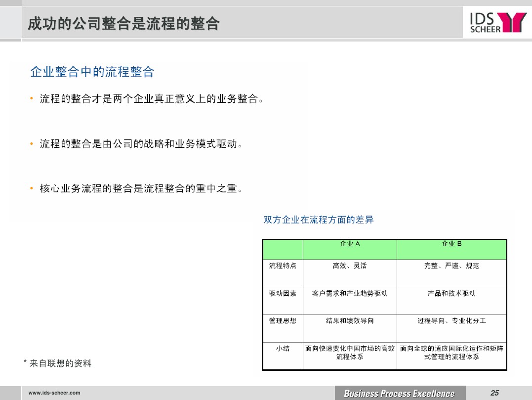This screenshot has width=532, height=400.
Task: Open the www.ids-scheer.com link
Action: tap(54, 393)
